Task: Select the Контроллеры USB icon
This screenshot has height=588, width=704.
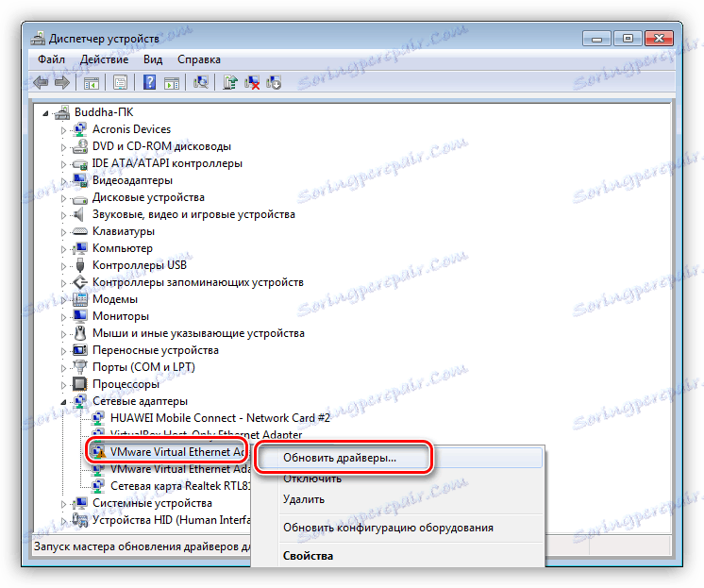Action: pyautogui.click(x=80, y=265)
